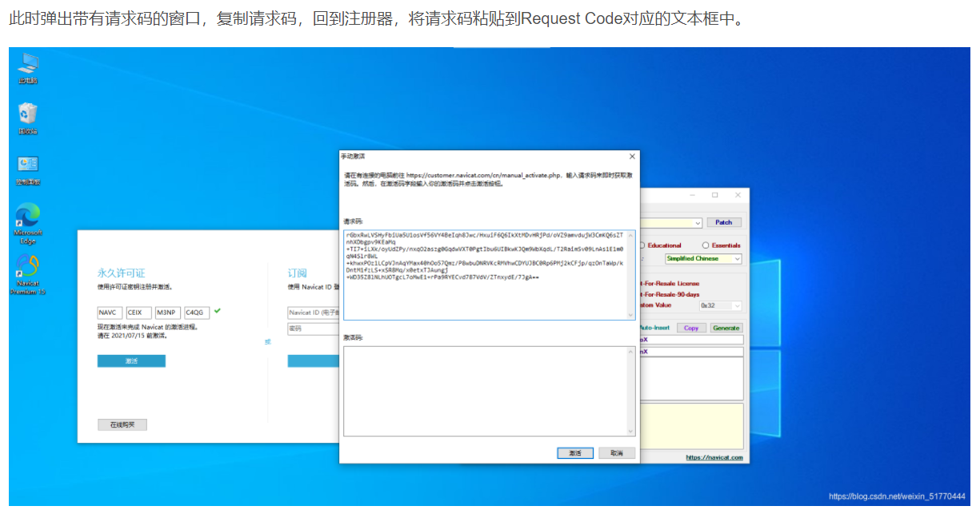Click the 请求码: label
The height and width of the screenshot is (522, 980).
tap(353, 221)
